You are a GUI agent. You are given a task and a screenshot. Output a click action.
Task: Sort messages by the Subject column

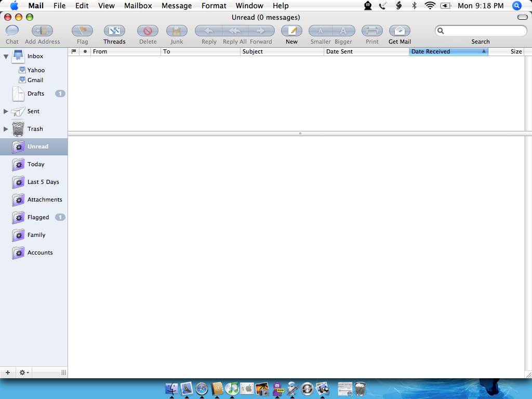(x=282, y=51)
